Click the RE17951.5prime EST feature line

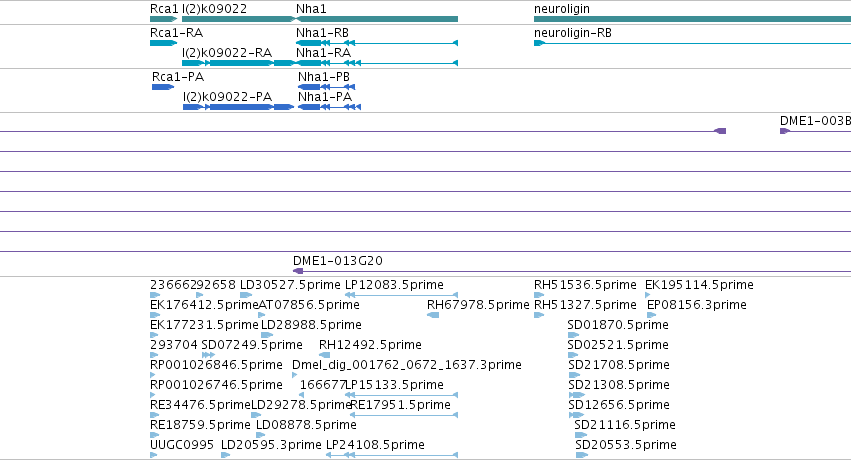coord(404,415)
